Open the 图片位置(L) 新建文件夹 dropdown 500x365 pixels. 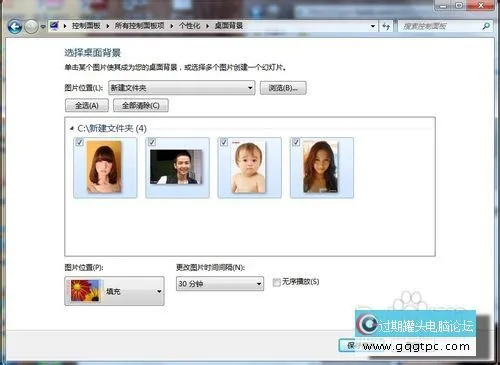(x=182, y=88)
